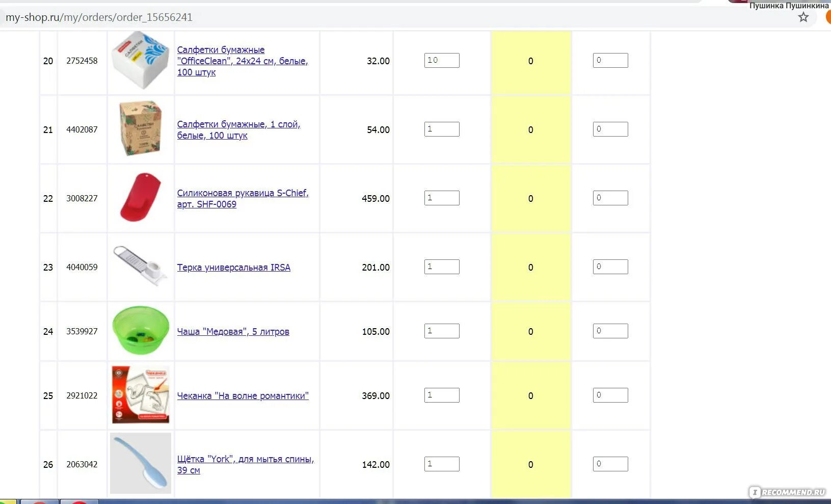Viewport: 831px width, 504px height.
Task: Click the rightmost zero field in row 25
Action: pyautogui.click(x=610, y=395)
